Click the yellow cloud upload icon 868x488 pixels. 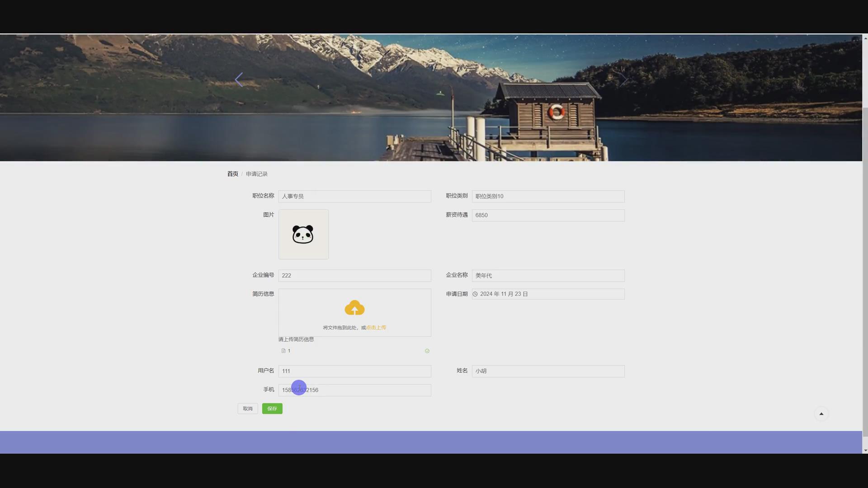click(354, 308)
